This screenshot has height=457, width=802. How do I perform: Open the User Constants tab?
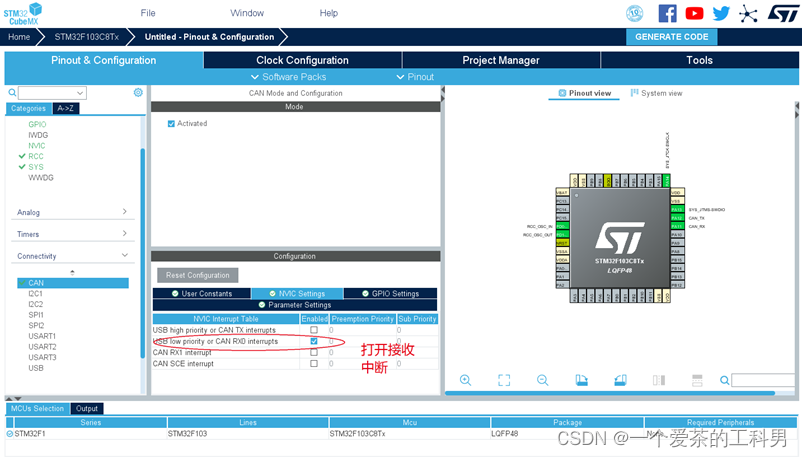click(202, 293)
